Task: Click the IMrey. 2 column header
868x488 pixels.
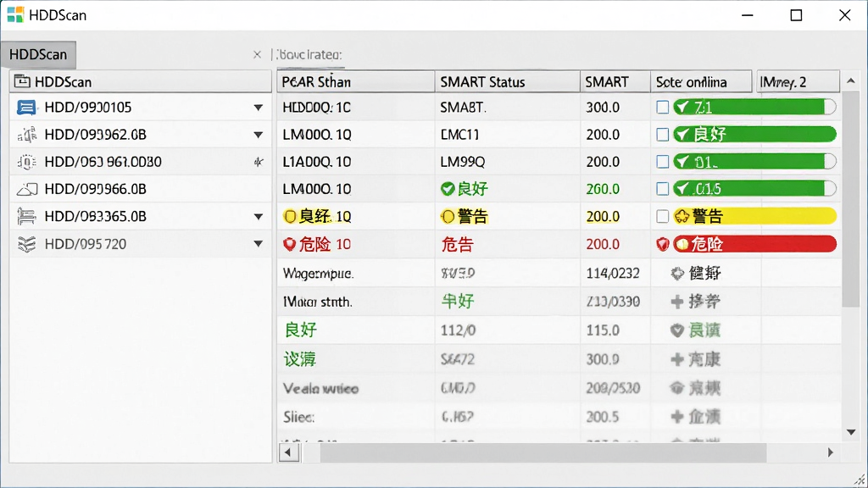Action: click(x=798, y=82)
